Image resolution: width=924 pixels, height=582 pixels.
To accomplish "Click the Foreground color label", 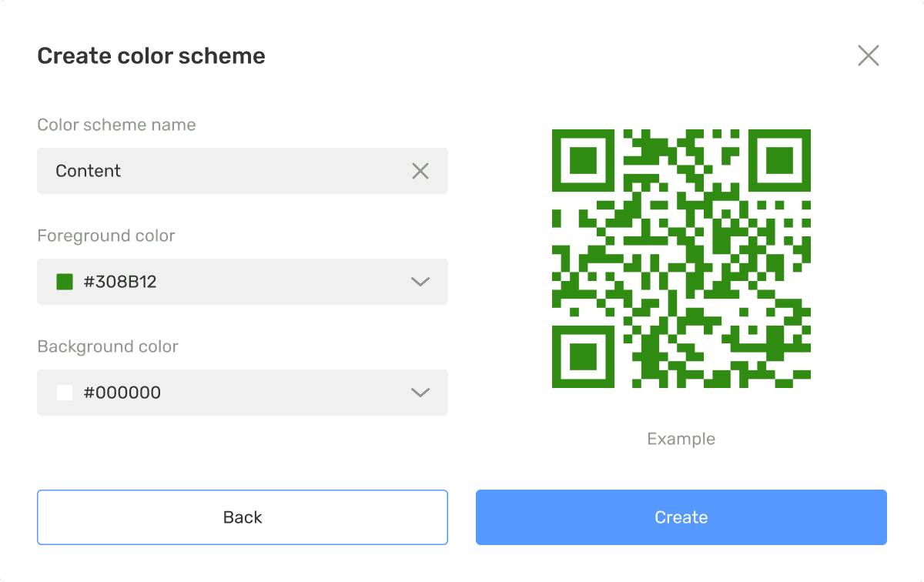I will [x=106, y=236].
